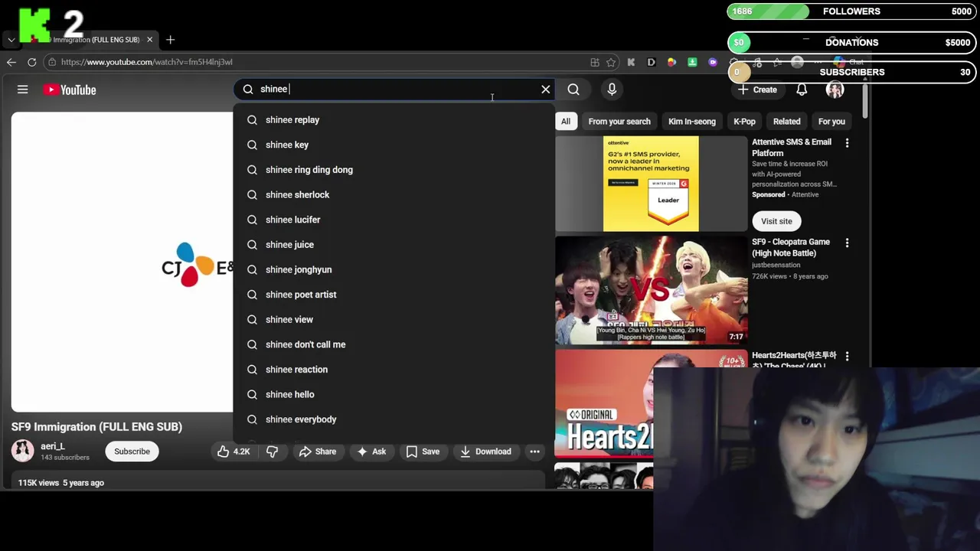Choose 'shinee view' suggestion
This screenshot has height=551, width=980.
point(394,320)
